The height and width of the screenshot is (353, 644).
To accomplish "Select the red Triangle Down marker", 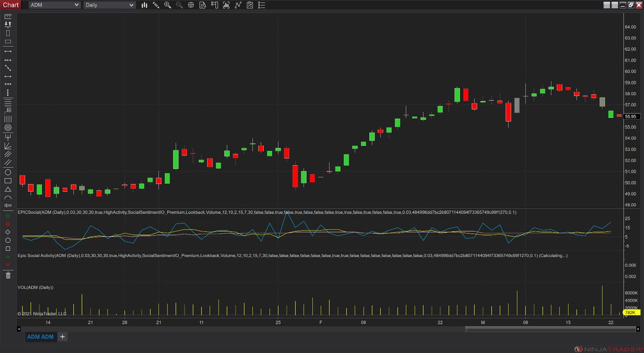I will [x=8, y=264].
